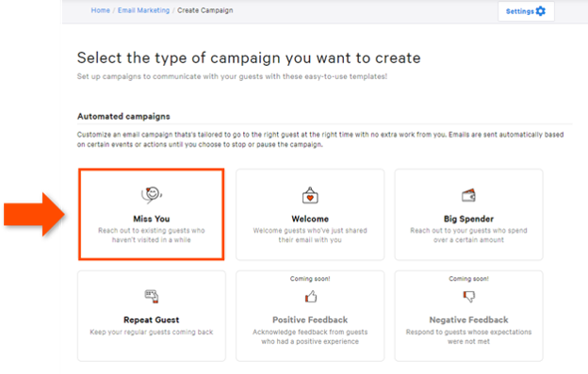
Task: Click the 'Select the type of campaign' heading
Action: (249, 58)
